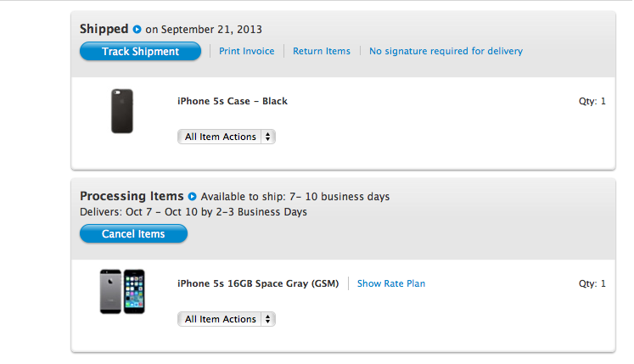Click the stepper arrows on case actions dropdown

tap(267, 137)
